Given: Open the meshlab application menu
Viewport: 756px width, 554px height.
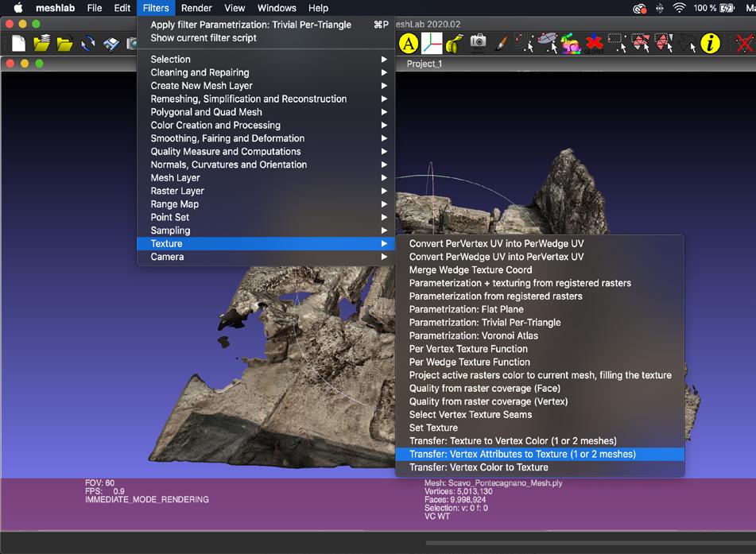Looking at the screenshot, I should (55, 8).
